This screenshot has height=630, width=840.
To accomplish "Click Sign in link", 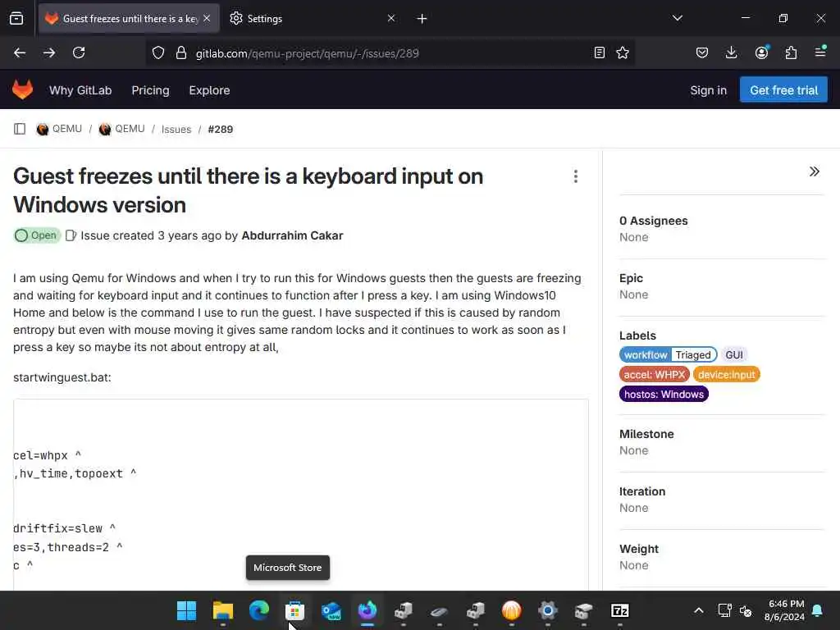I will click(x=708, y=90).
